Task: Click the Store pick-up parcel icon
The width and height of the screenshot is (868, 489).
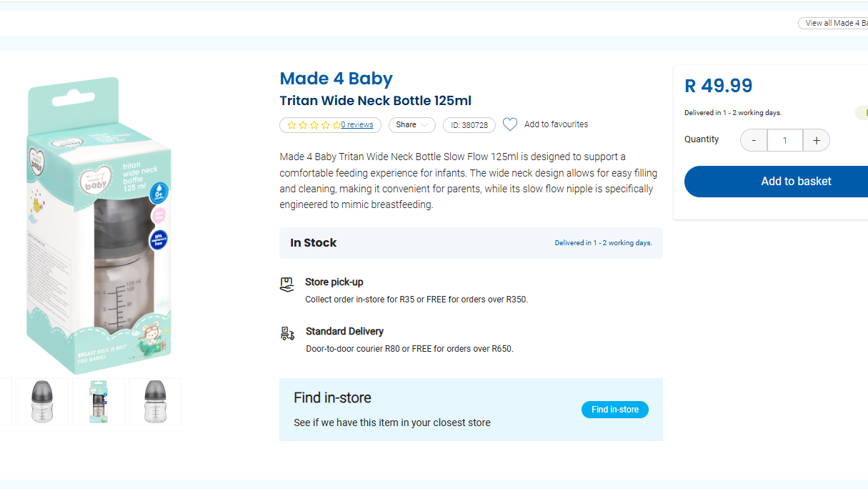Action: [x=286, y=285]
